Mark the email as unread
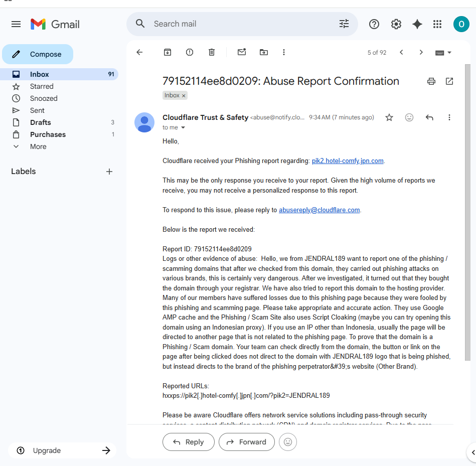 tap(242, 52)
